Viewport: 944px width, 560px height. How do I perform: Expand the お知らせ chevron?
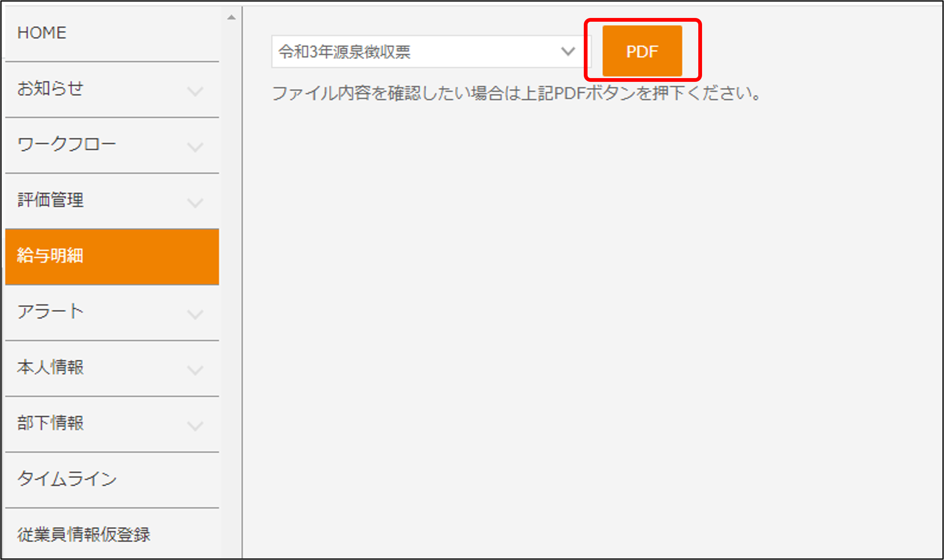click(x=195, y=91)
